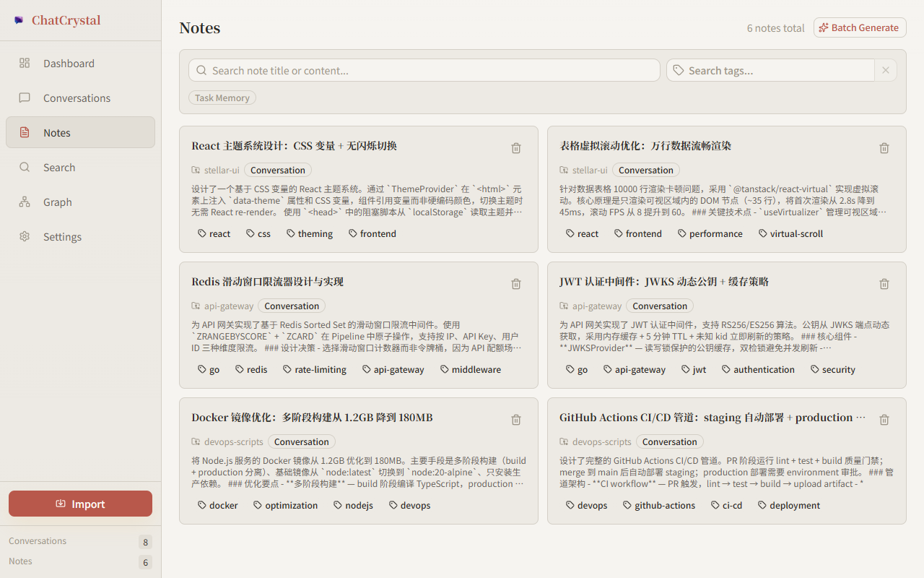
Task: Select the Notes sidebar item
Action: point(80,133)
